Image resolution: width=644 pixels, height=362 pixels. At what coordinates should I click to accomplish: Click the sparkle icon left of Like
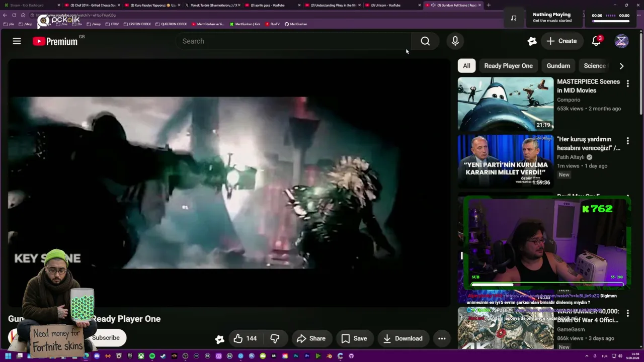click(219, 339)
